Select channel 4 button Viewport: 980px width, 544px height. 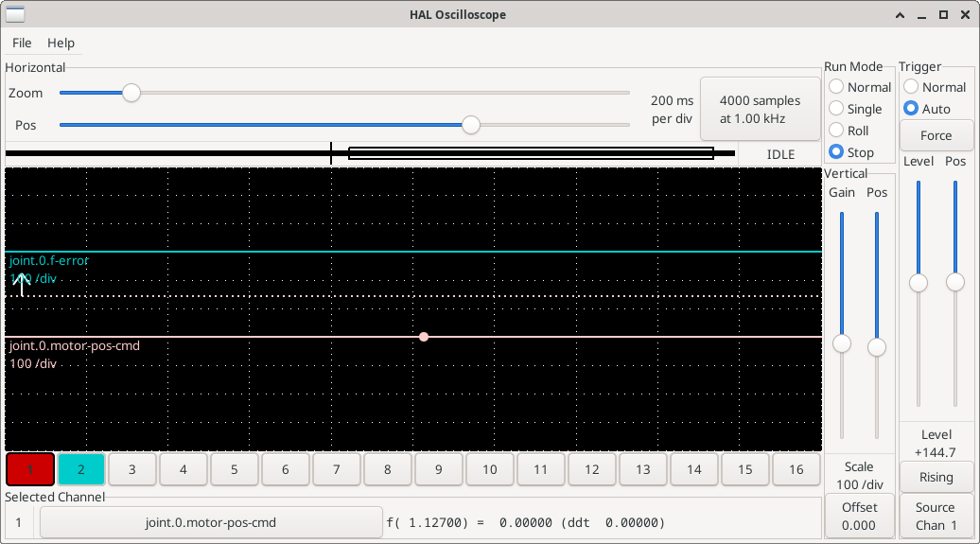(x=184, y=469)
